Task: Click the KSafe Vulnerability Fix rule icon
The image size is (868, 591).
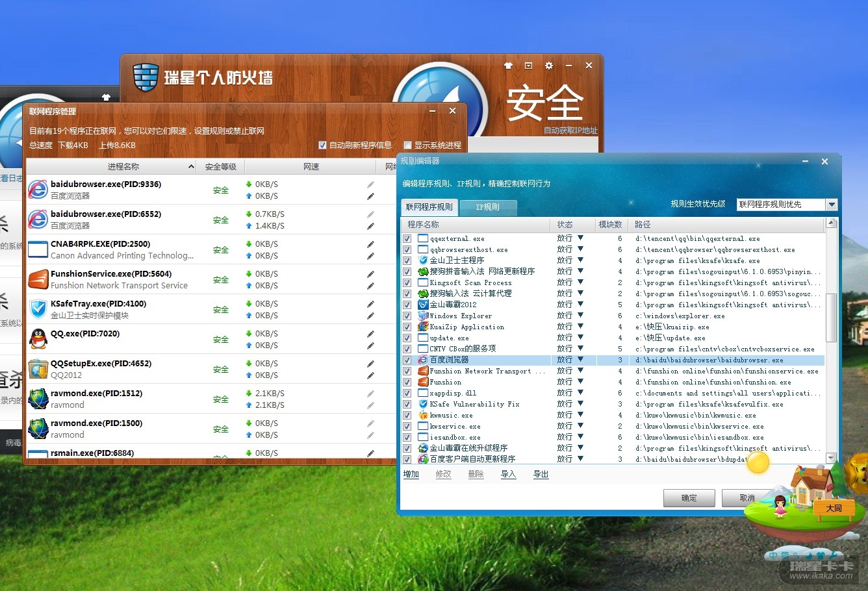Action: point(423,404)
